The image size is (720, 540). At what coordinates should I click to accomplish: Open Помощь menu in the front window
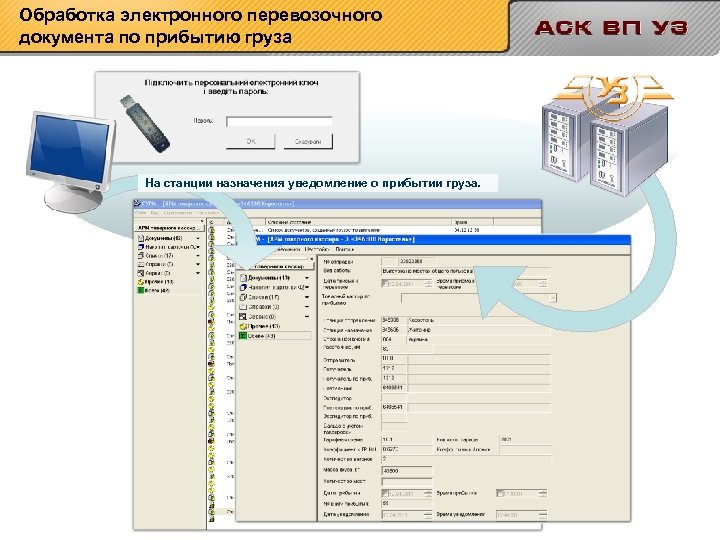pos(344,249)
